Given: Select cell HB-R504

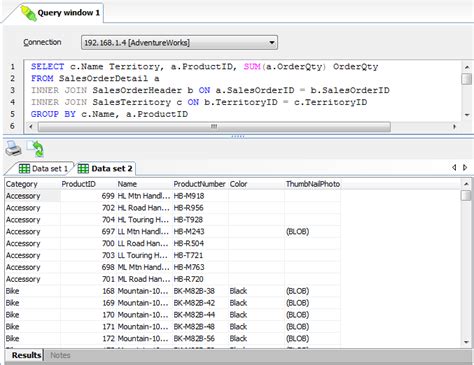Looking at the screenshot, I should pyautogui.click(x=200, y=244).
